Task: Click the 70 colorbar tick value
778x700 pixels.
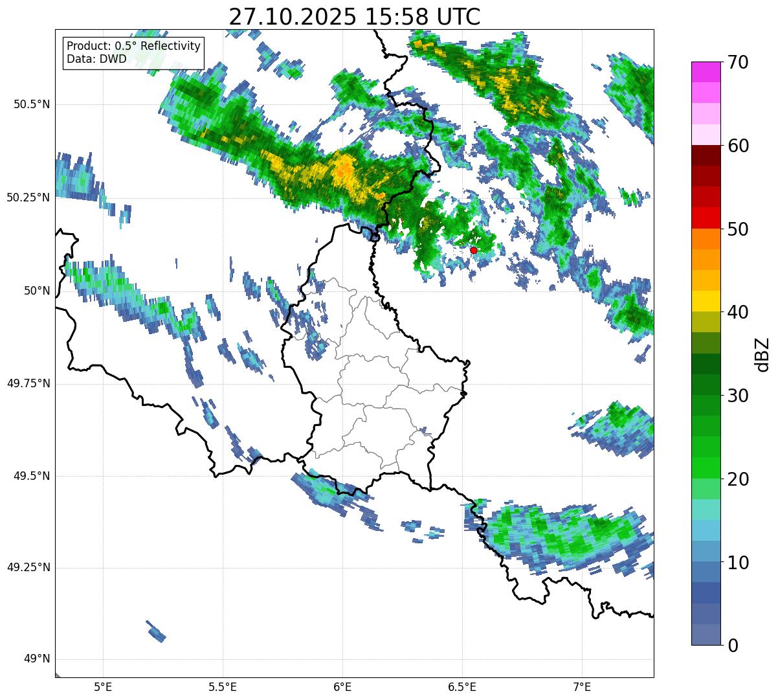Action: [x=737, y=62]
